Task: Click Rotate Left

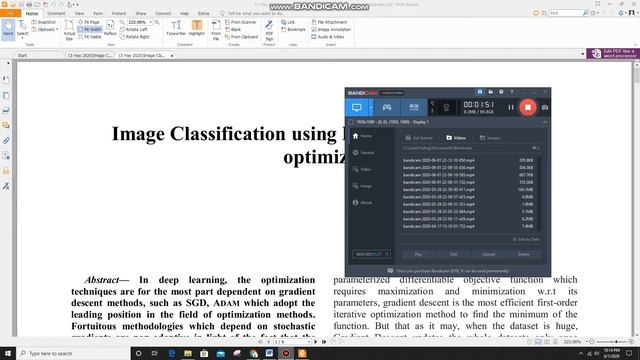Action: pos(133,29)
